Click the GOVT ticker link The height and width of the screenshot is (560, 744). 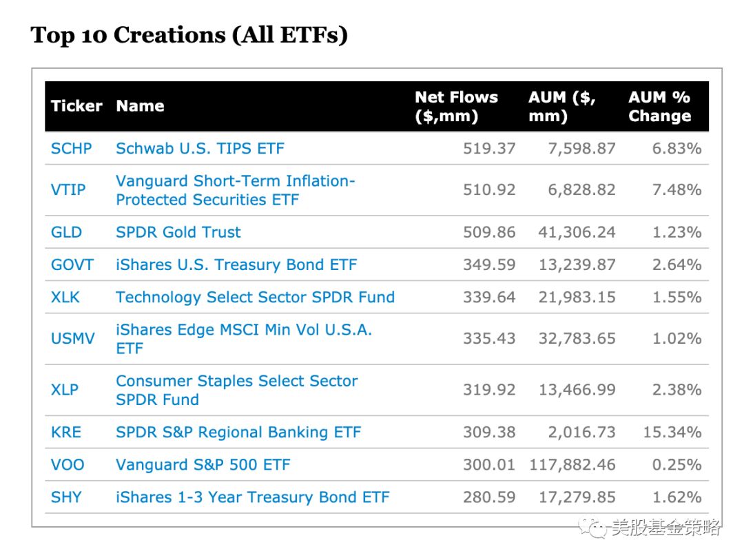(x=72, y=265)
